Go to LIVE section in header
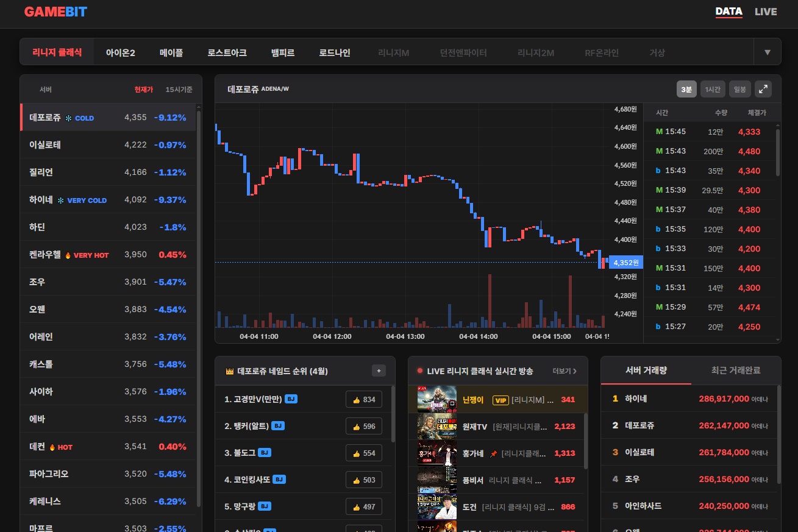 pos(765,12)
